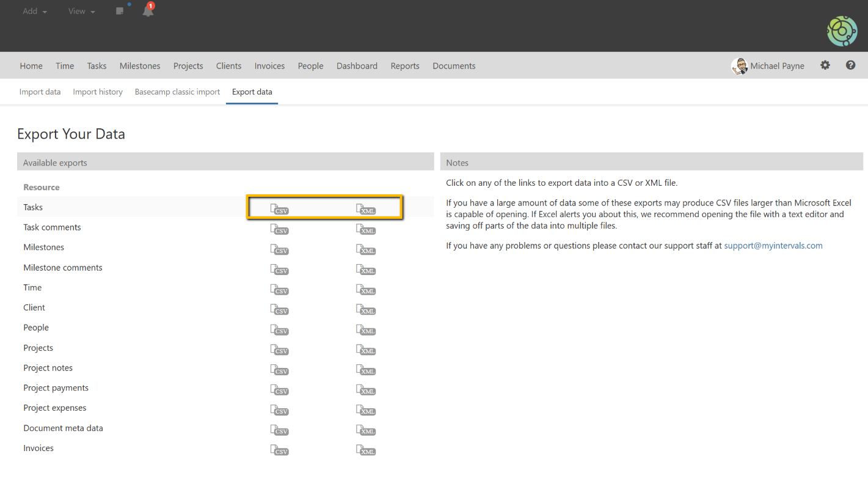Screen dimensions: 868x492
Task: Download the Time XML export
Action: pos(365,290)
